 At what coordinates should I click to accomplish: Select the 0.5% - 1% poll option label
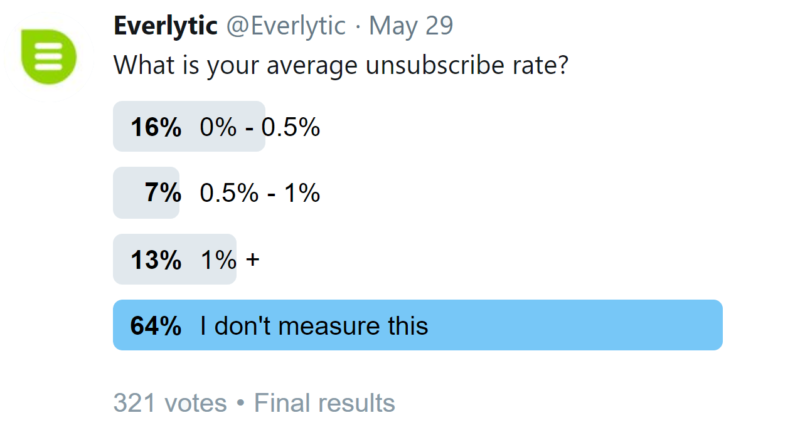260,193
